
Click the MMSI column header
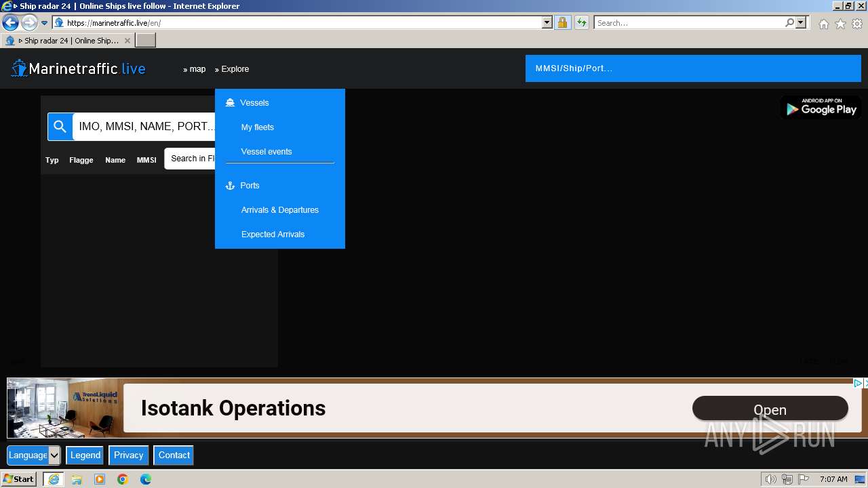pyautogui.click(x=146, y=160)
